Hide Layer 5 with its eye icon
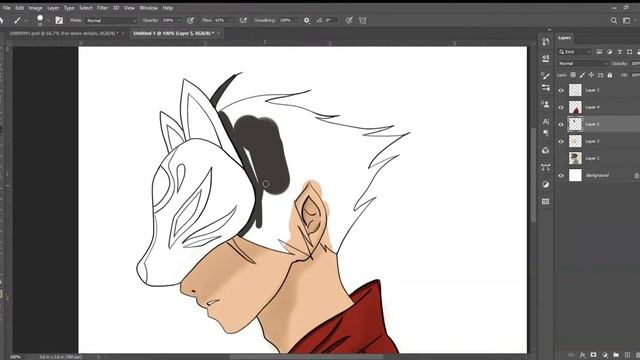This screenshot has width=640, height=360. coord(561,124)
